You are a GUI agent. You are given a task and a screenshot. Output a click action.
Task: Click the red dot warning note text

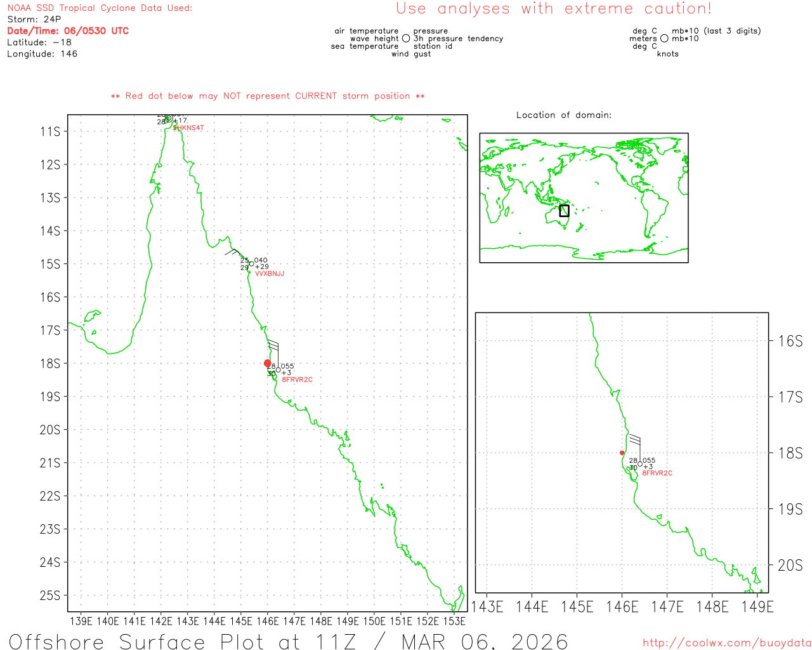click(268, 96)
